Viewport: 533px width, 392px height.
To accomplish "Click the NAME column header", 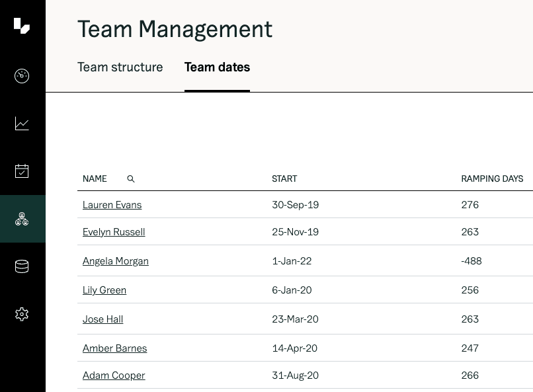I will pyautogui.click(x=95, y=179).
